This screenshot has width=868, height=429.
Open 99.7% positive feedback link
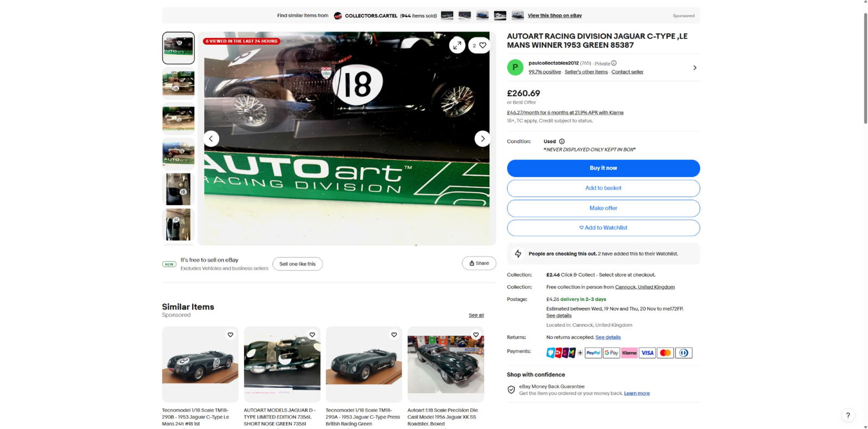point(545,72)
